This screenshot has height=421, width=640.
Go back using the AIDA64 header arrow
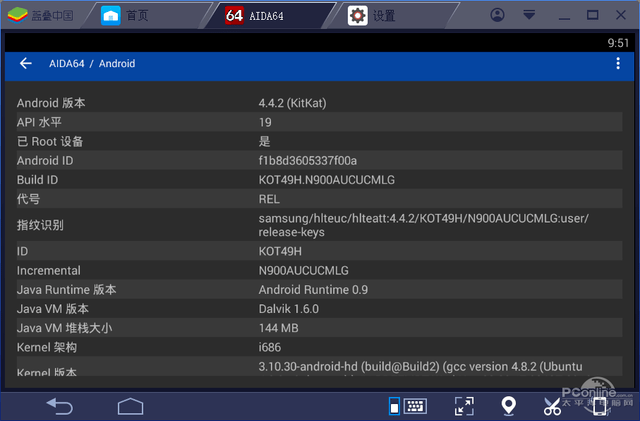point(26,63)
